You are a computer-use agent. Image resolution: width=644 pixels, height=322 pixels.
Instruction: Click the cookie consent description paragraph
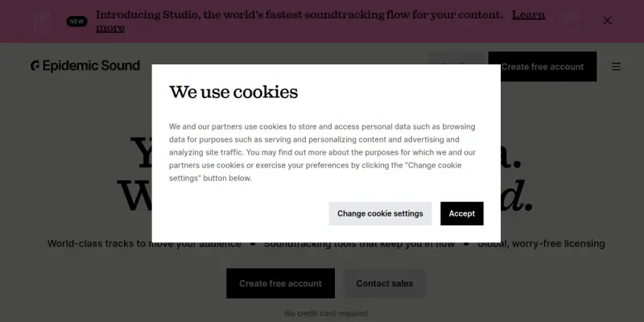(323, 152)
